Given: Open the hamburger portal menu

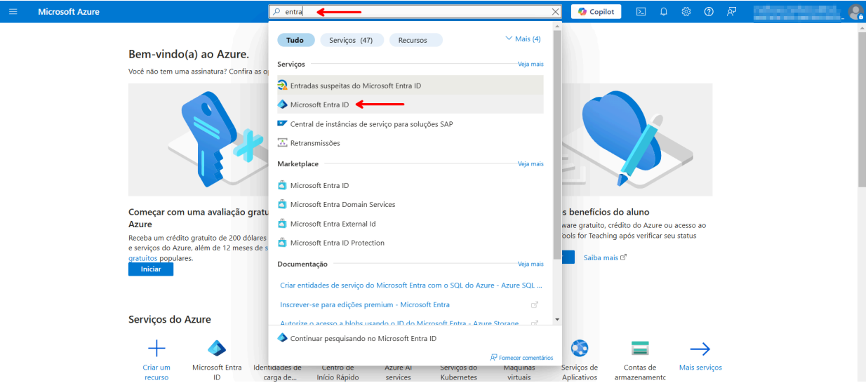Looking at the screenshot, I should pos(14,12).
